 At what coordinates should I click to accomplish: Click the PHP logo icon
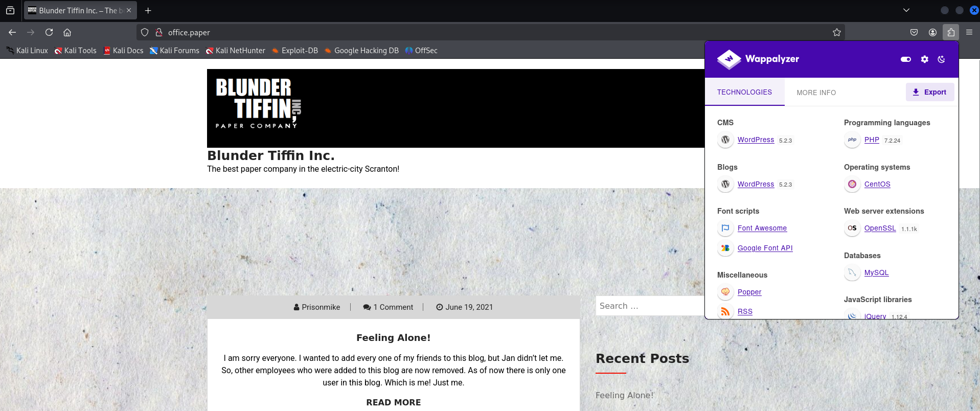point(852,140)
